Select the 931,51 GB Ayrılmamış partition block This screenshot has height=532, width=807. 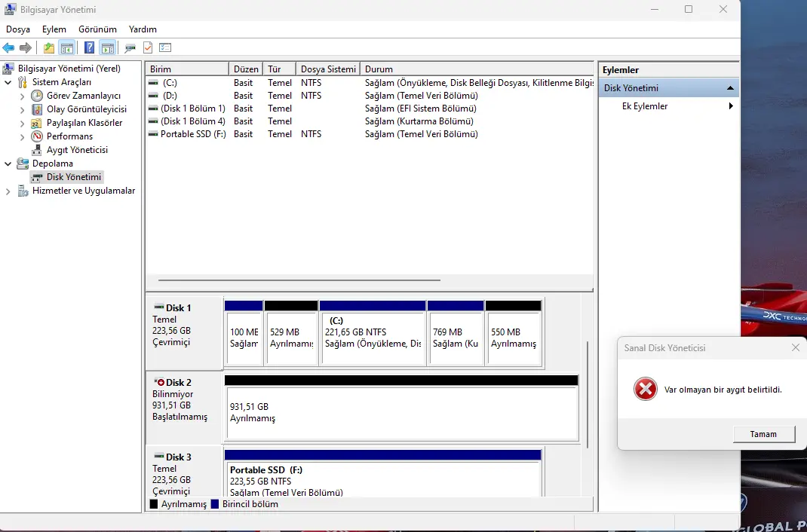tap(402, 413)
